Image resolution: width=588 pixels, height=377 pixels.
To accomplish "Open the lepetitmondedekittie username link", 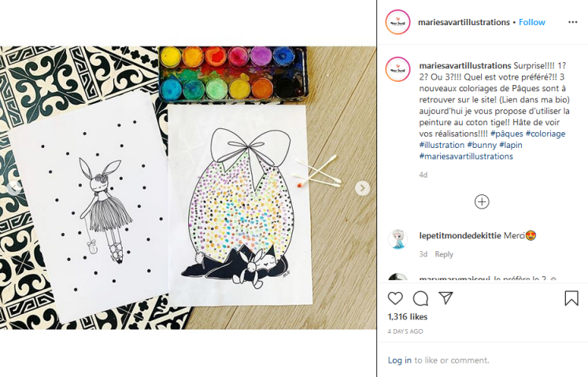I will click(x=460, y=235).
